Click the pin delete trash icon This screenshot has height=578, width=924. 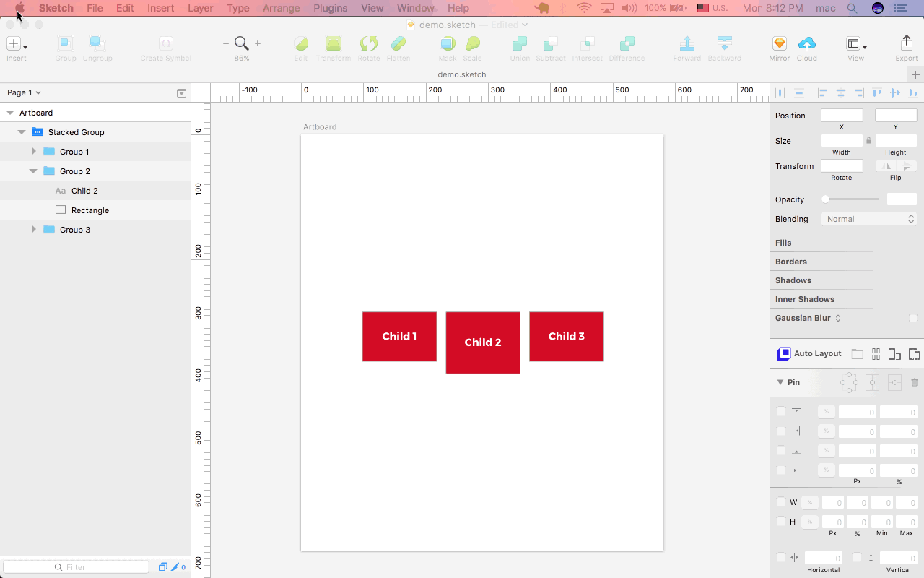[x=915, y=382]
